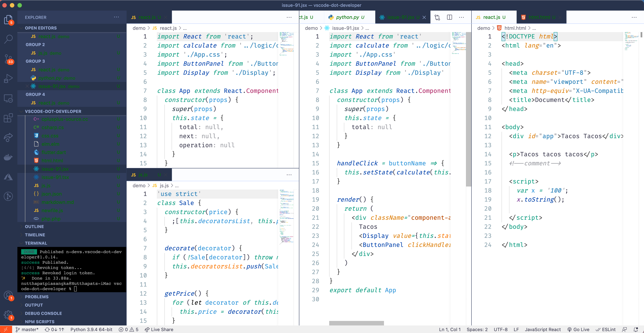Click the notifications bell in status bar
Screen dimensions: 644x333
pyautogui.click(x=636, y=329)
